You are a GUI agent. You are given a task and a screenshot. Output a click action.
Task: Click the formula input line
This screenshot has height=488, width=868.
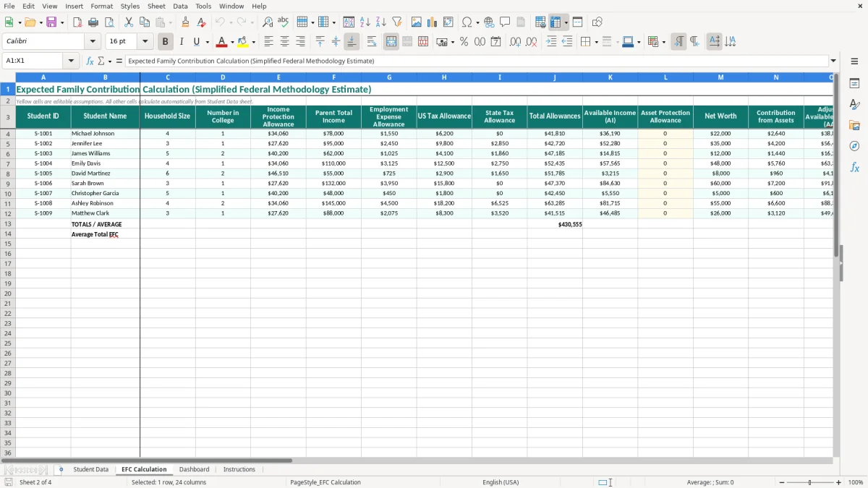tap(476, 61)
